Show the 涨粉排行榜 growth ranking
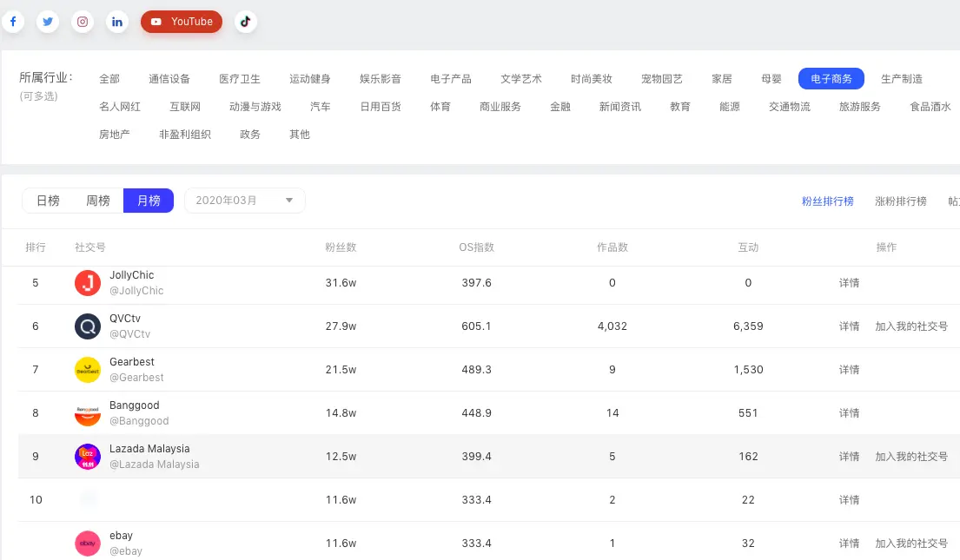The image size is (960, 560). click(901, 201)
